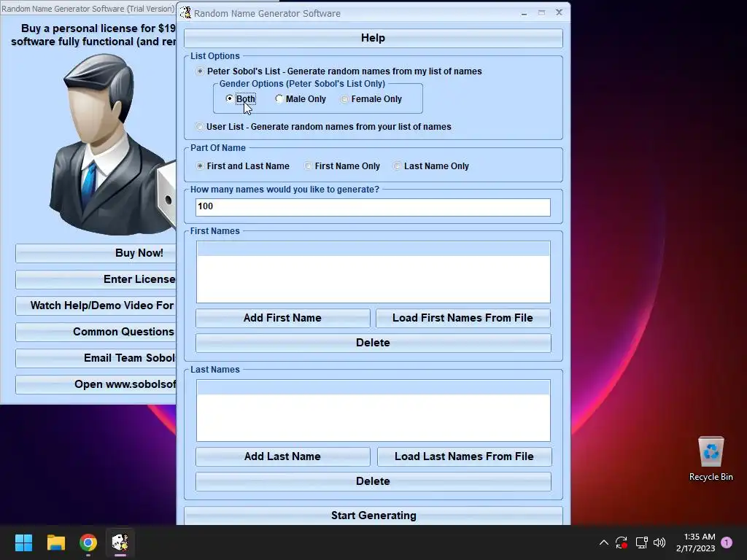The height and width of the screenshot is (560, 747).
Task: Show hidden system tray icons chevron
Action: point(603,542)
